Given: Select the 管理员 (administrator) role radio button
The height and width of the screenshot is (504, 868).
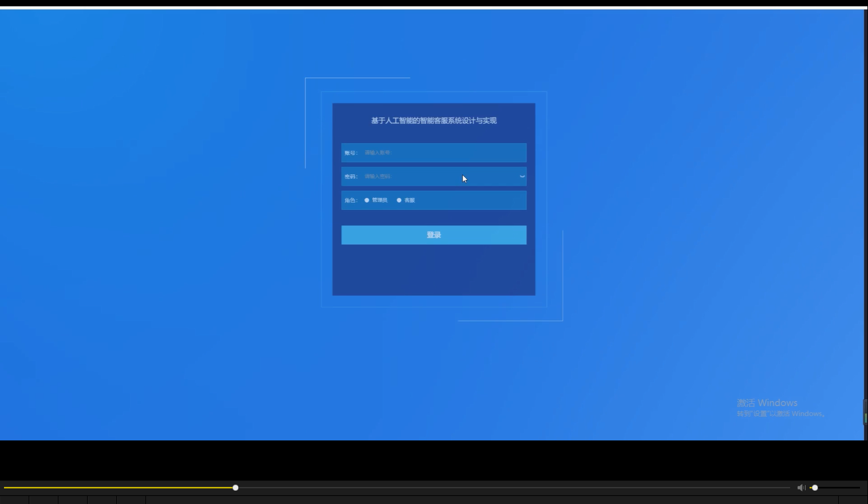Looking at the screenshot, I should coord(366,200).
